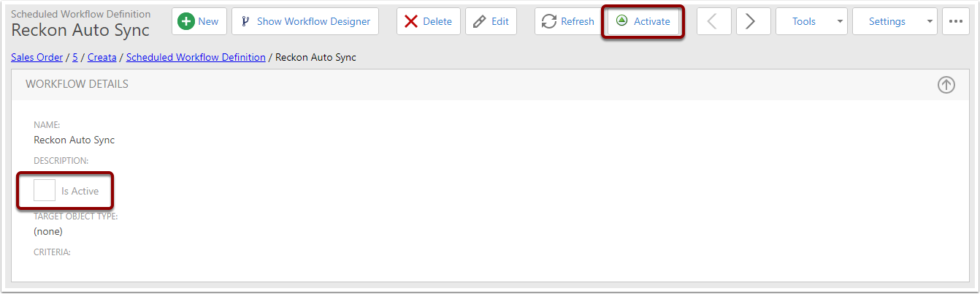Activate the workflow via Activate button

pyautogui.click(x=643, y=21)
